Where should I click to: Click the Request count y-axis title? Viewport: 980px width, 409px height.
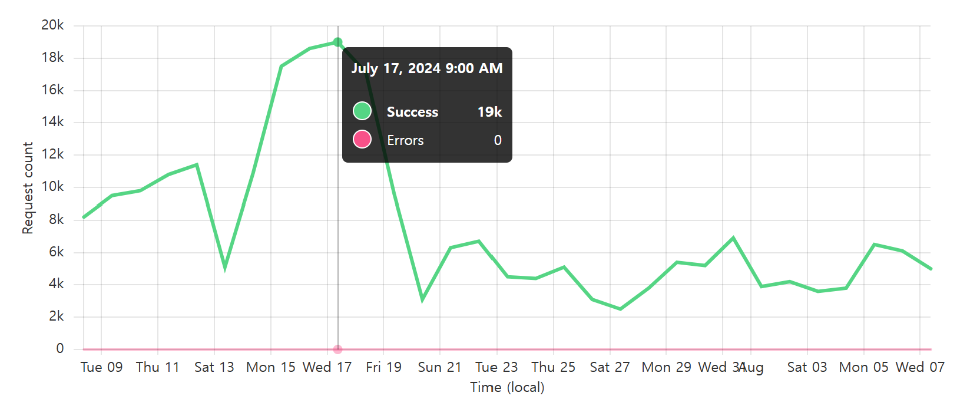pos(28,188)
